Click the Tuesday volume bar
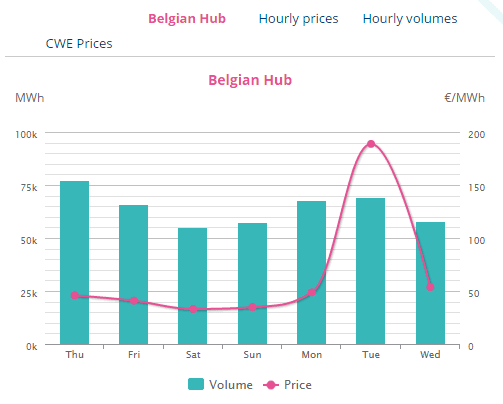 (371, 271)
